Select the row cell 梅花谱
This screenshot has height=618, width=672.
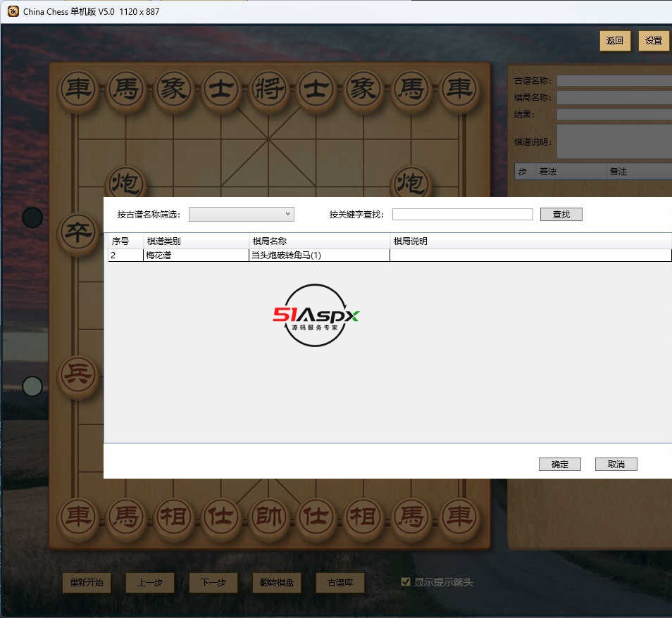point(196,256)
